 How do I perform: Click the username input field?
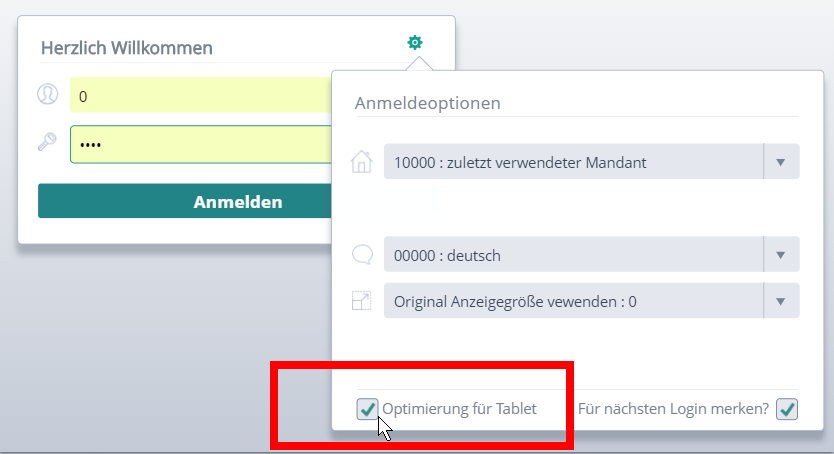click(x=200, y=96)
